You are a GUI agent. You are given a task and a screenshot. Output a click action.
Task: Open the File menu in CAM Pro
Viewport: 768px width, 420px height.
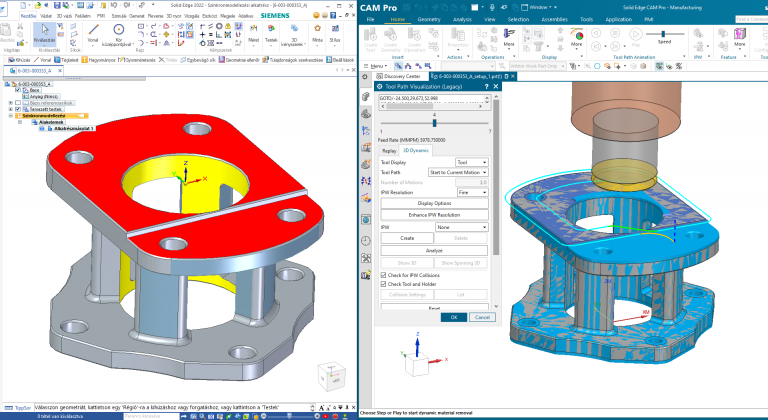point(371,20)
